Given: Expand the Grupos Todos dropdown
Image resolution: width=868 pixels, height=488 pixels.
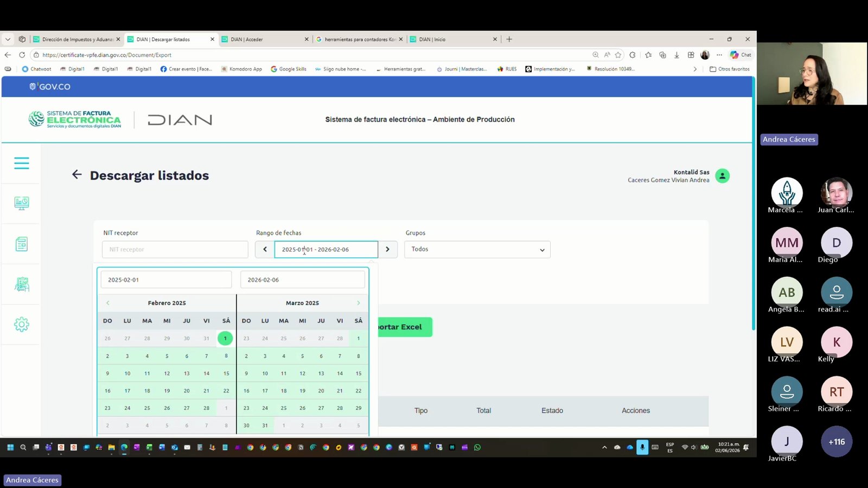Looking at the screenshot, I should tap(478, 249).
